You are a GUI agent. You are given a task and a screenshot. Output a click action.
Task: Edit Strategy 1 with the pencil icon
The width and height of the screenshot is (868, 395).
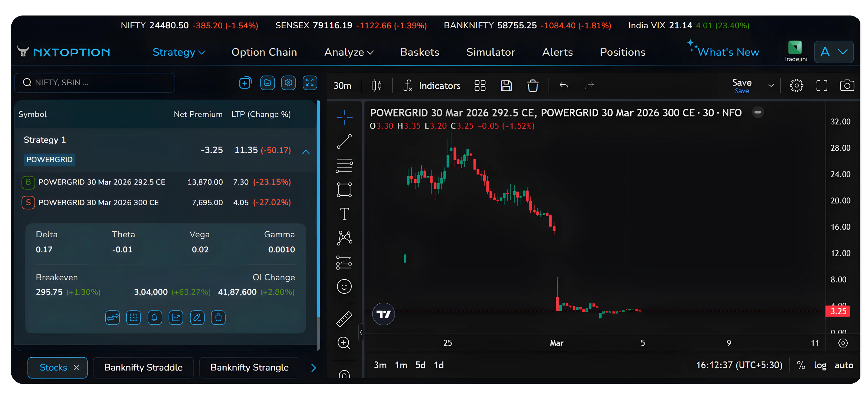click(x=197, y=317)
